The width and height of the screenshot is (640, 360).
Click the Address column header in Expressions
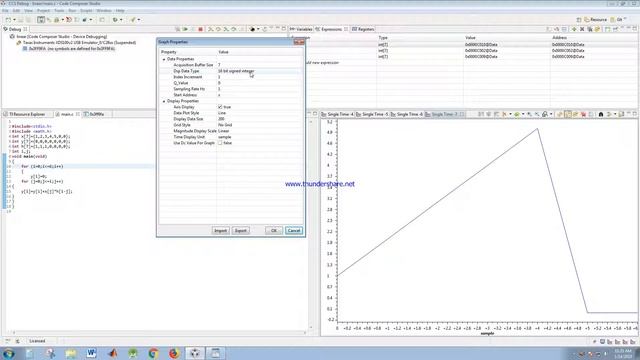[x=559, y=38]
